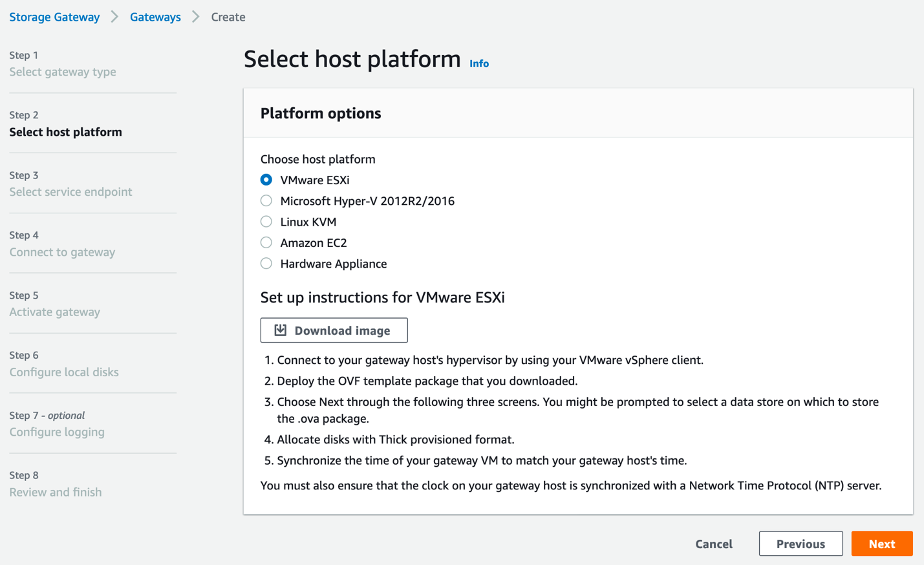Click the download icon inside Download image button

pos(279,330)
